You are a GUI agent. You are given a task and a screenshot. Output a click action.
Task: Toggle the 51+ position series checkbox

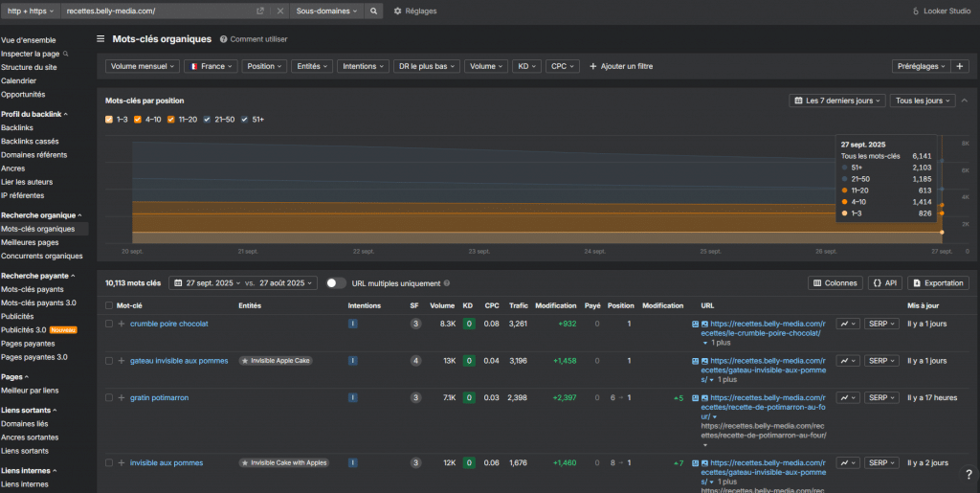click(x=245, y=120)
